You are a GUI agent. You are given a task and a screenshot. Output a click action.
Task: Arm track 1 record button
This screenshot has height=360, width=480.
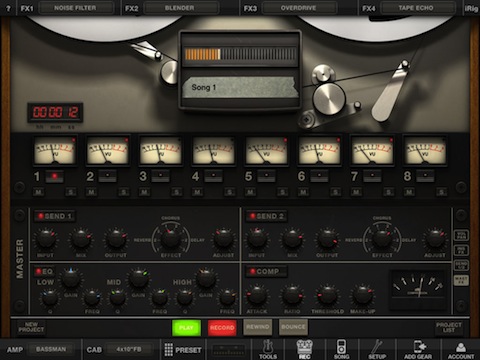click(55, 176)
